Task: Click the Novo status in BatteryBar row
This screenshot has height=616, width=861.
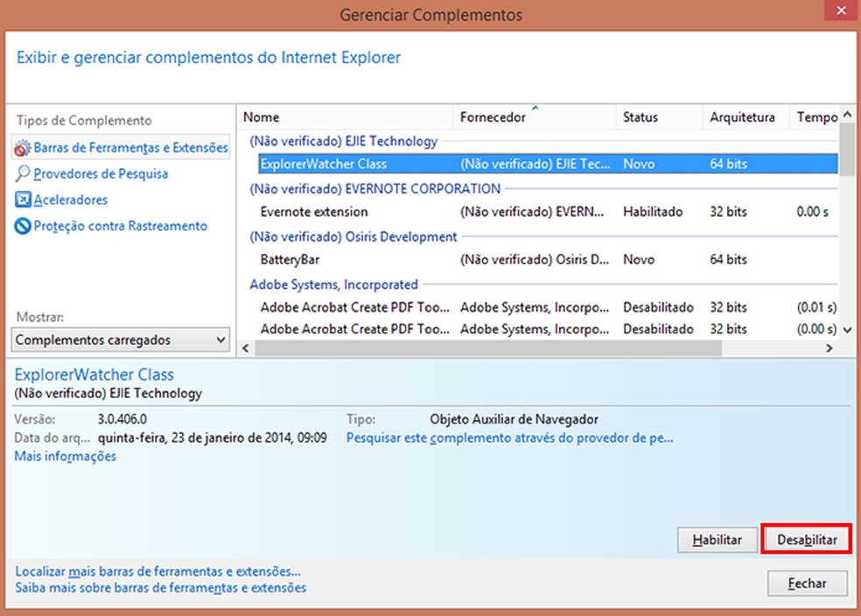Action: 639,259
